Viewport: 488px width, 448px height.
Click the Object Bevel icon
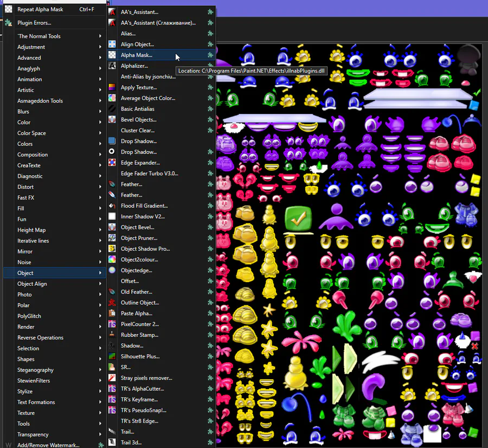112,227
